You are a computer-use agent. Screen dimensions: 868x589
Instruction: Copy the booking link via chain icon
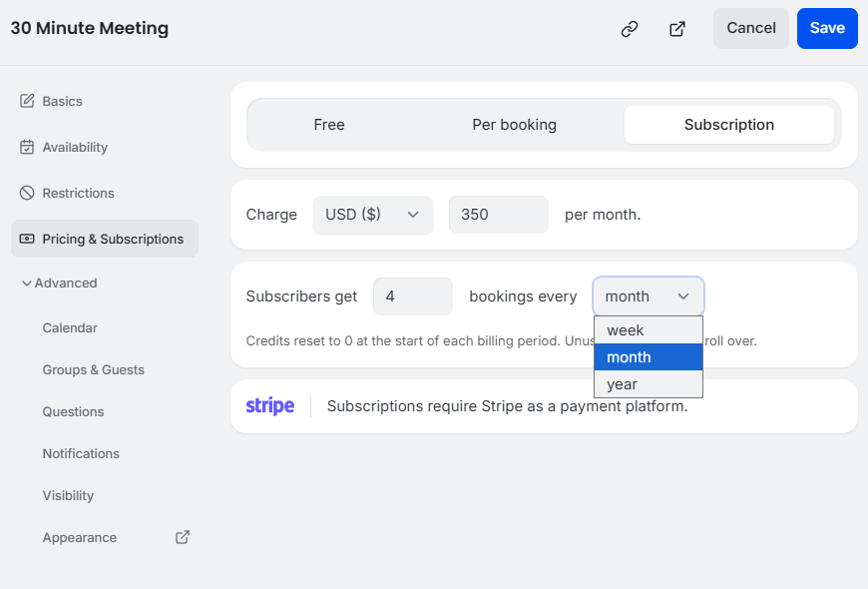(x=630, y=28)
